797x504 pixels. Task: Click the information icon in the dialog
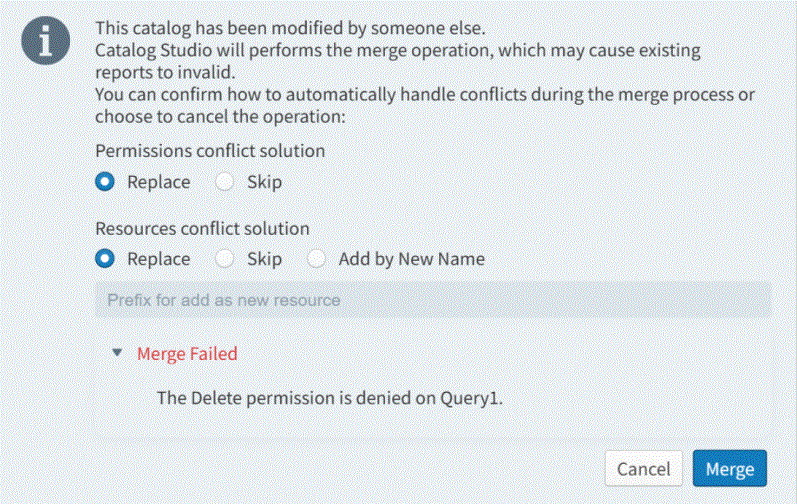(x=46, y=44)
